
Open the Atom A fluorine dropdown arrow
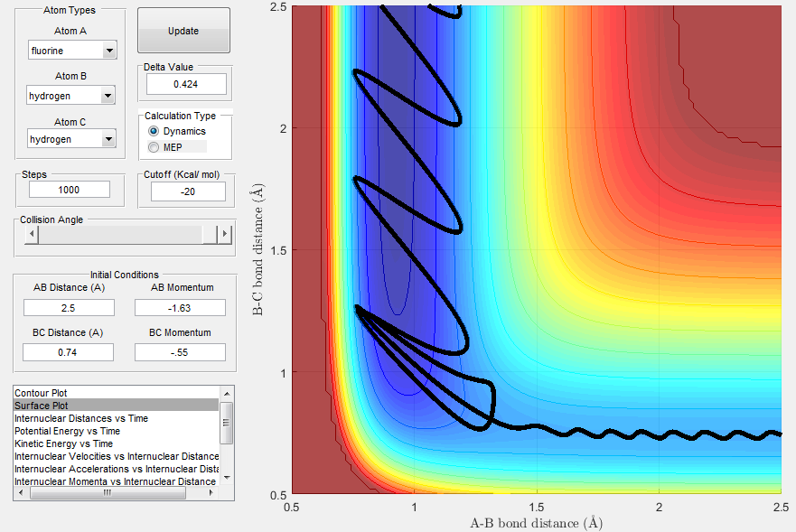point(109,51)
